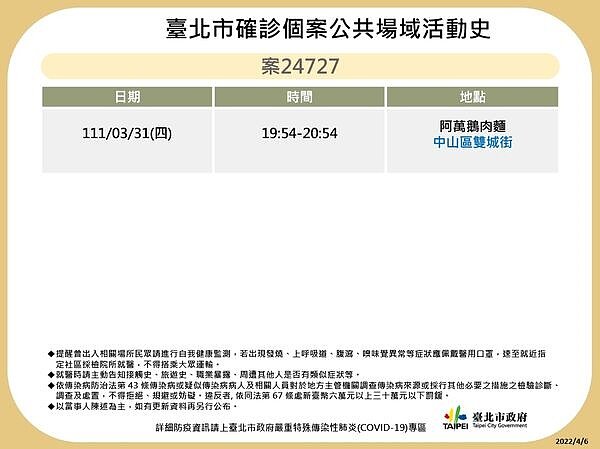Viewport: 600px width, 449px height.
Task: Click the bullet note starting 依傳染病防治法第 43 條
Action: pyautogui.click(x=304, y=390)
